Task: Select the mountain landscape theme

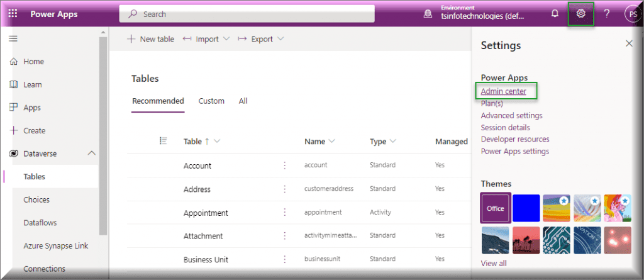Action: [495, 240]
